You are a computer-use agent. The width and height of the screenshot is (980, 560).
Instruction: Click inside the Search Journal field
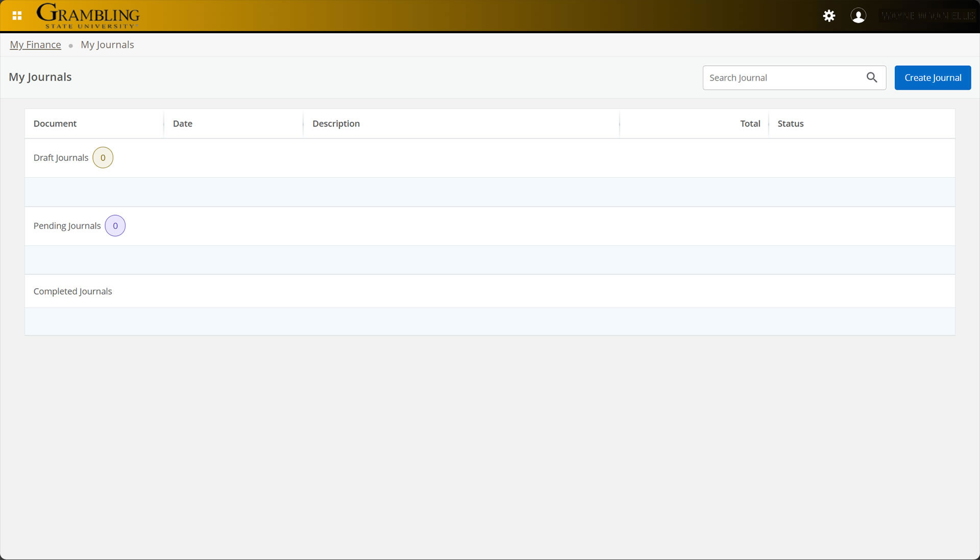coord(781,78)
